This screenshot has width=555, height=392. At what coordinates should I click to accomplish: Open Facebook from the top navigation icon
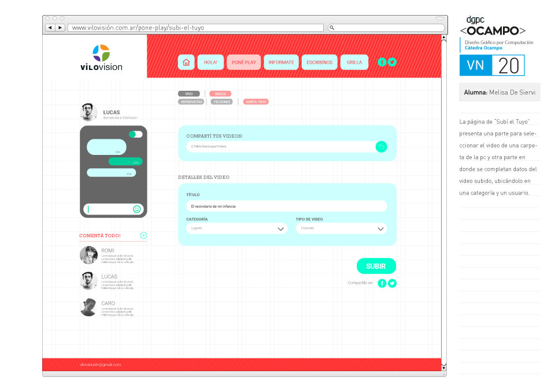click(x=382, y=62)
